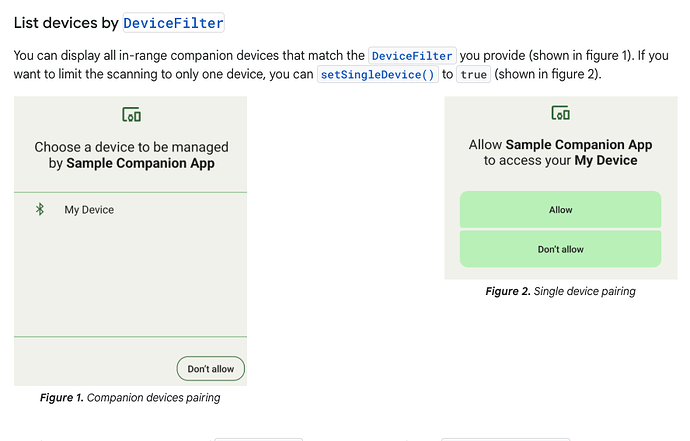Click the bold 'My Device' text in Figure 2
This screenshot has height=441, width=690.
point(606,161)
